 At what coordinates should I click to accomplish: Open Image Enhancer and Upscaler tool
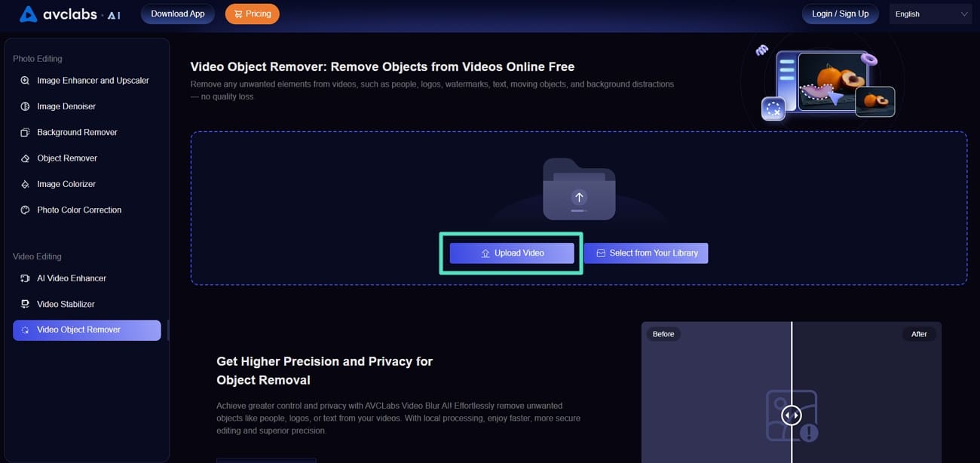[87, 81]
